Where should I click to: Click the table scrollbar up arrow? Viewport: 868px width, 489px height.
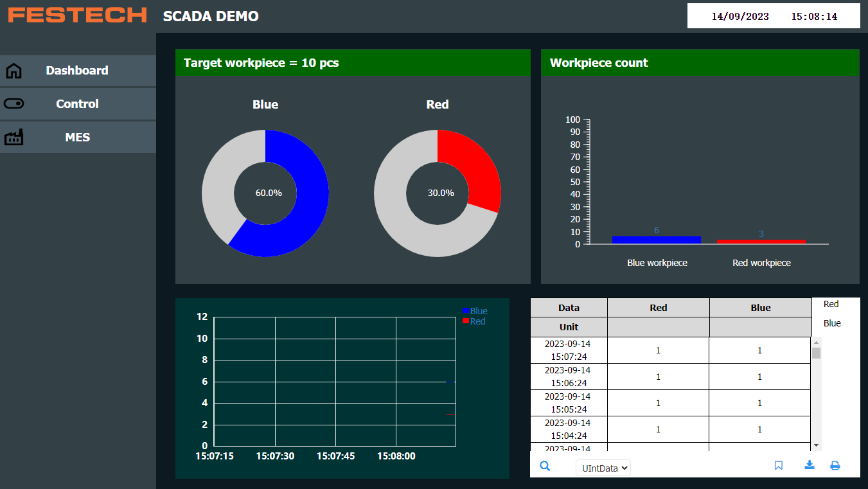pyautogui.click(x=817, y=342)
